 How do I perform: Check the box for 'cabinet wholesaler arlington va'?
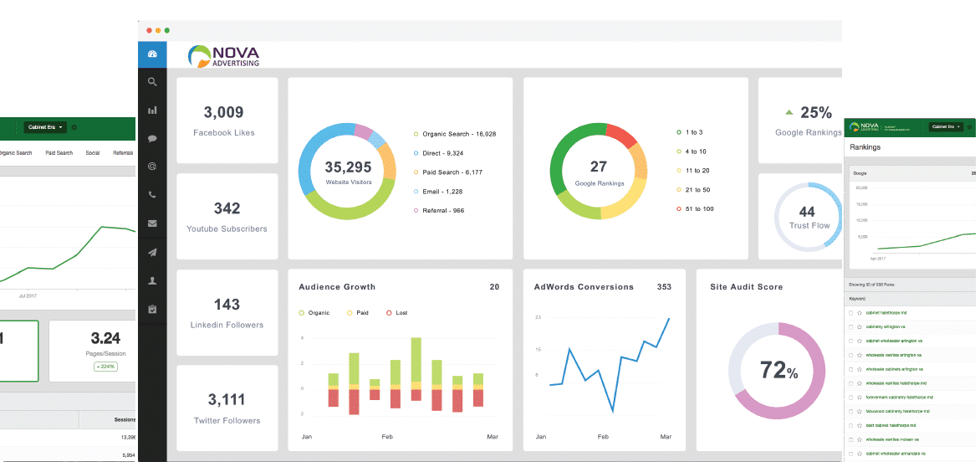[x=850, y=341]
